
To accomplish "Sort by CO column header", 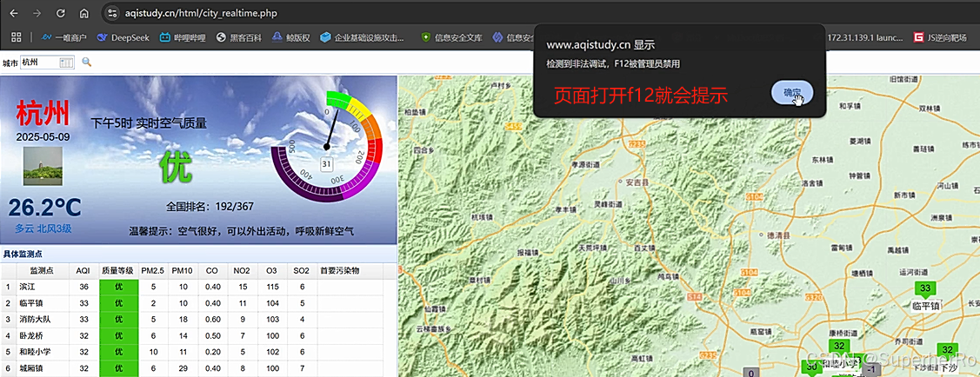I will 212,271.
